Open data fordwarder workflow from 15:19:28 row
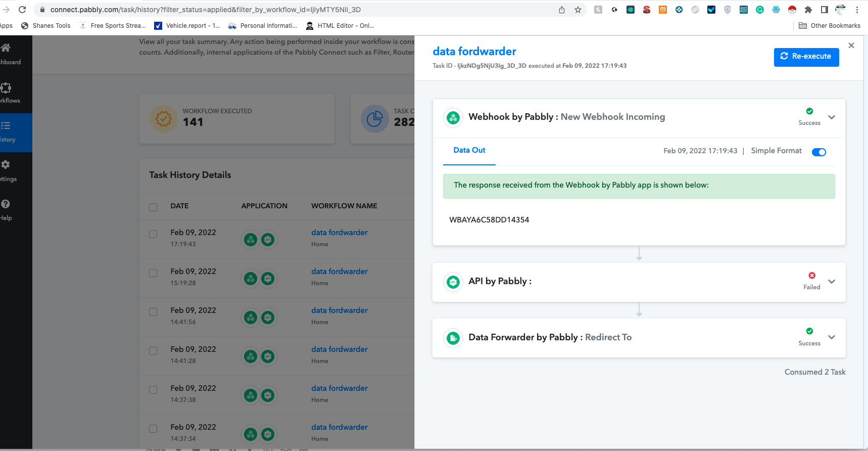 click(x=340, y=272)
